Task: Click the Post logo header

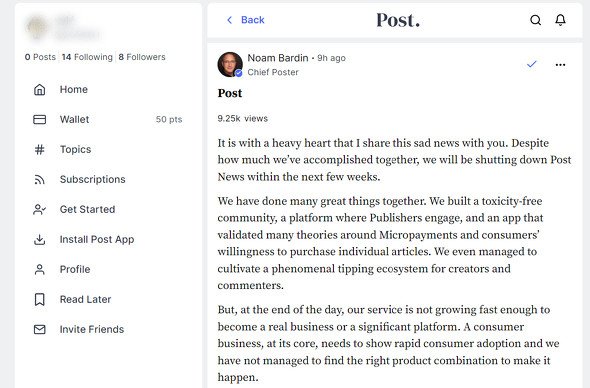Action: (x=398, y=20)
